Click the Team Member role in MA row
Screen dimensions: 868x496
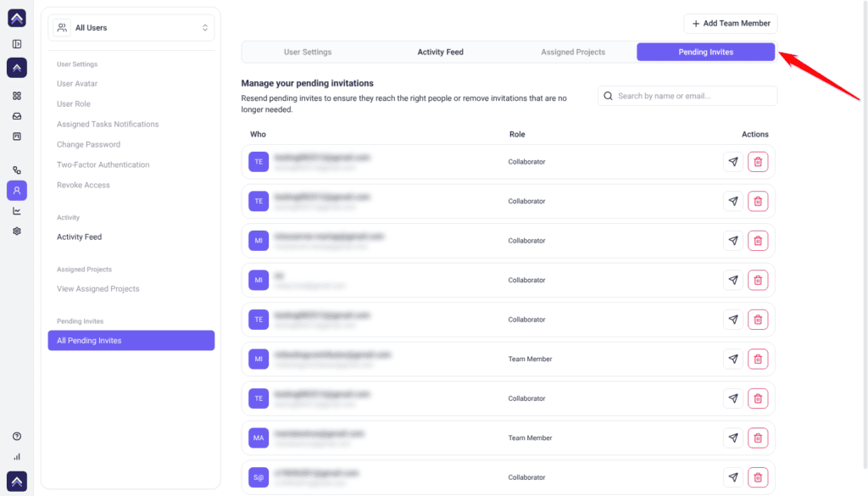pyautogui.click(x=530, y=437)
